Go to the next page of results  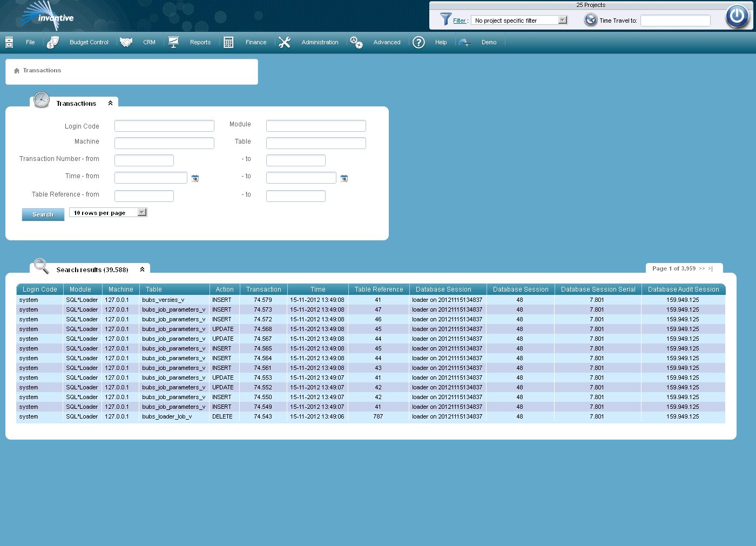click(702, 268)
